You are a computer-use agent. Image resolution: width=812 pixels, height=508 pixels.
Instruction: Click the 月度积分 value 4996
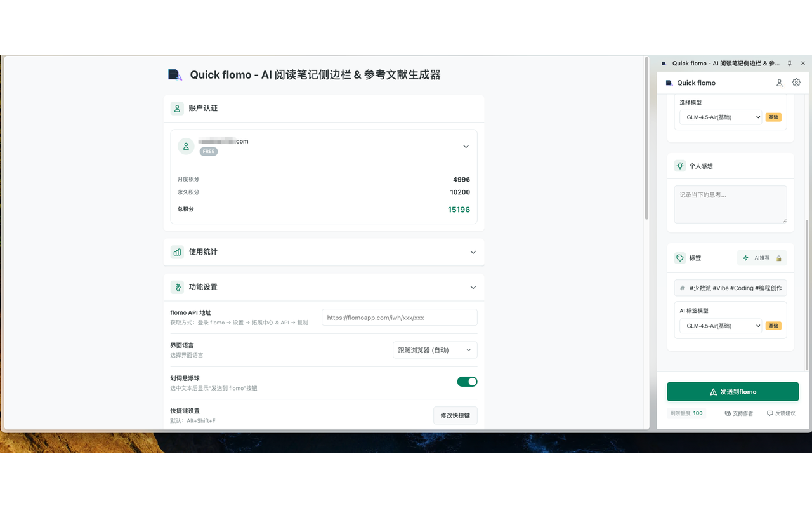coord(462,180)
